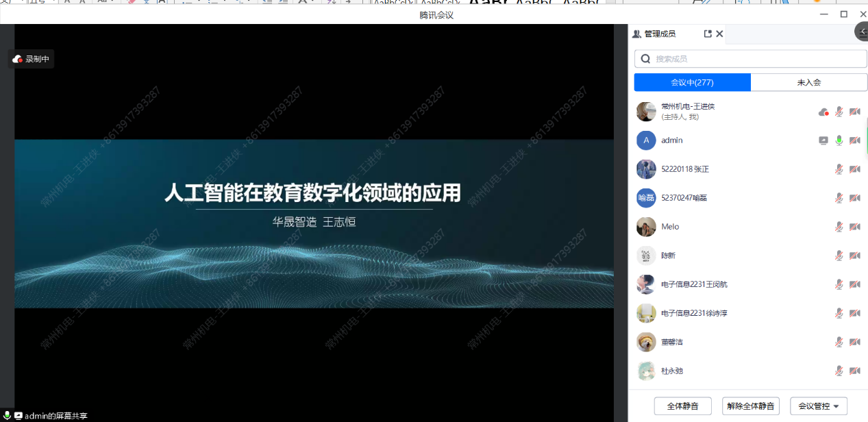Click the screen sharing icon next to admin
This screenshot has width=868, height=422.
tap(823, 140)
